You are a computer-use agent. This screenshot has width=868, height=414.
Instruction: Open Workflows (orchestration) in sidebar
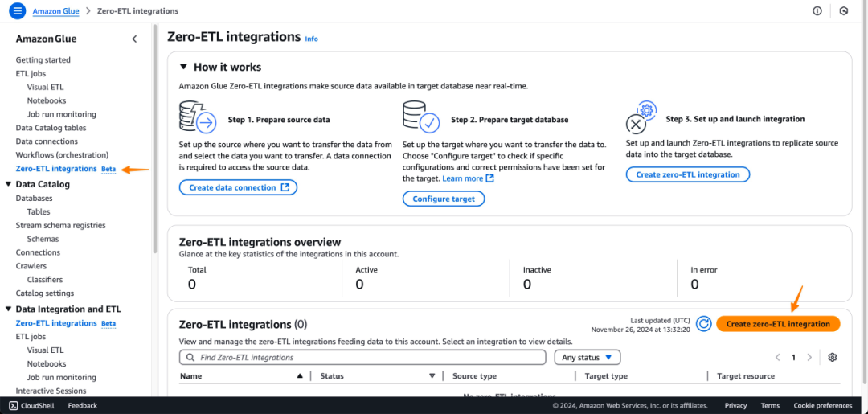point(62,155)
